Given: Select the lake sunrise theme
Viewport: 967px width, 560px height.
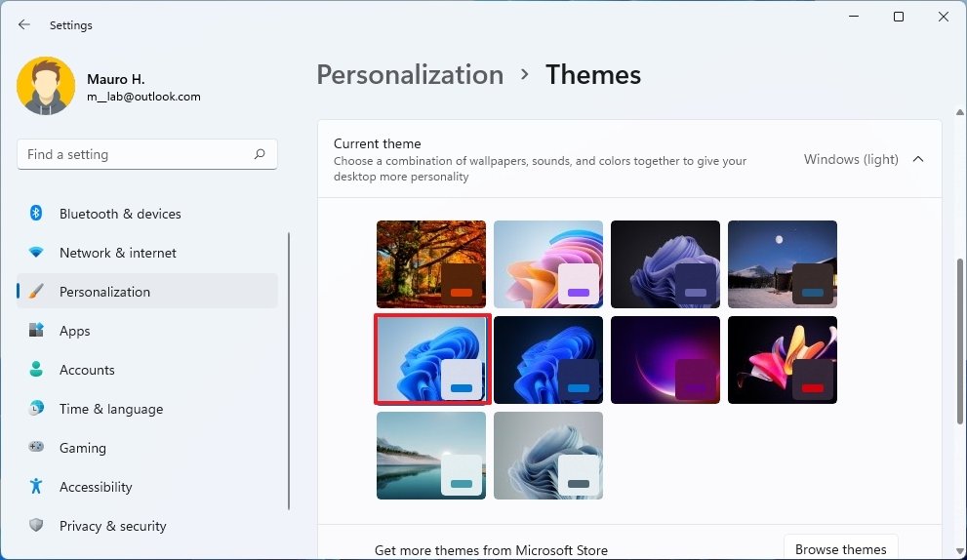Looking at the screenshot, I should 431,456.
